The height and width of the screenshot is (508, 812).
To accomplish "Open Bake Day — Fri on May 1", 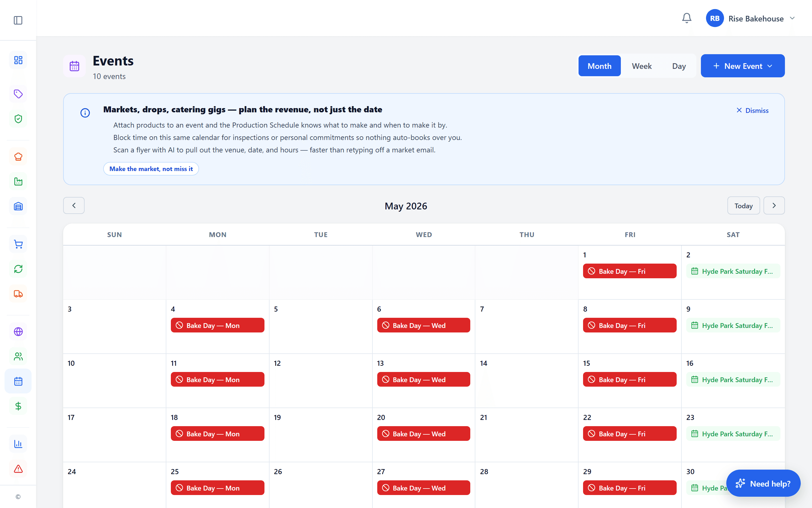I will click(630, 271).
